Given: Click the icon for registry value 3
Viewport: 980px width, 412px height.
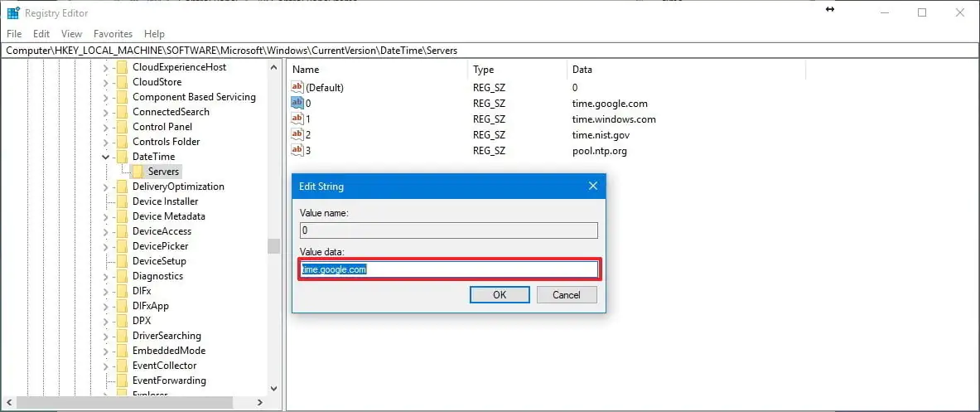Looking at the screenshot, I should [x=298, y=150].
